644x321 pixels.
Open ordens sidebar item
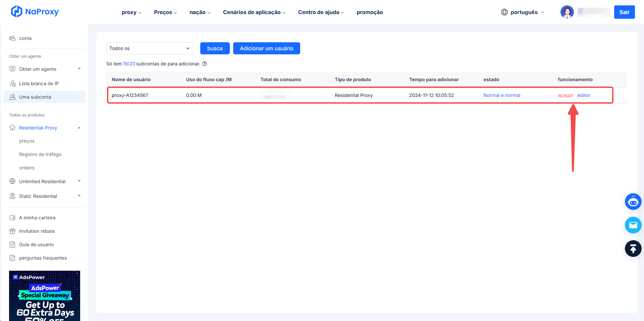pos(27,168)
